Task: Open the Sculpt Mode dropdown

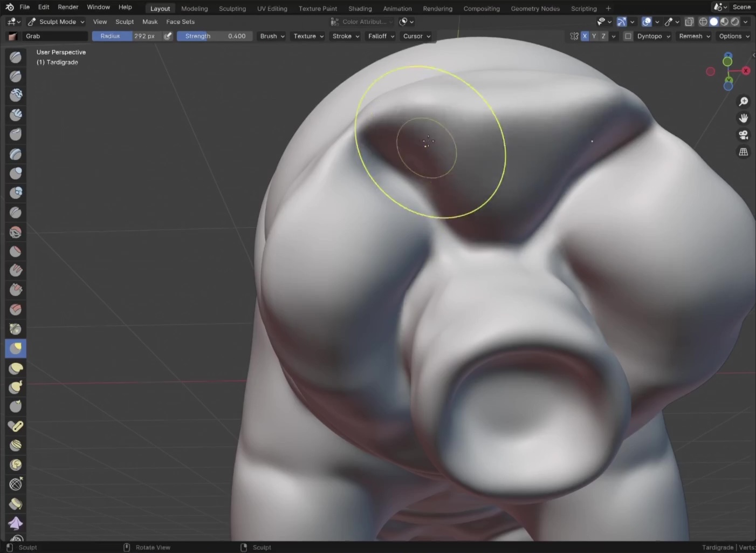Action: point(57,22)
